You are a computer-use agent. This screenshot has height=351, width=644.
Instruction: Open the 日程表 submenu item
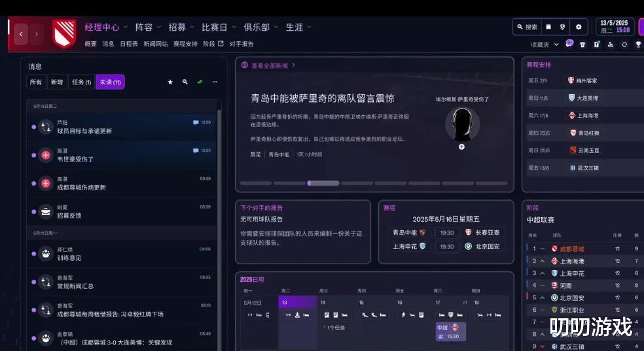(129, 44)
